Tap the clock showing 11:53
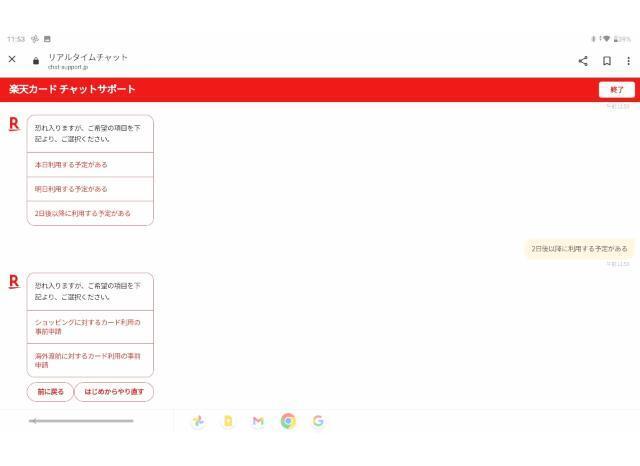 [16, 39]
